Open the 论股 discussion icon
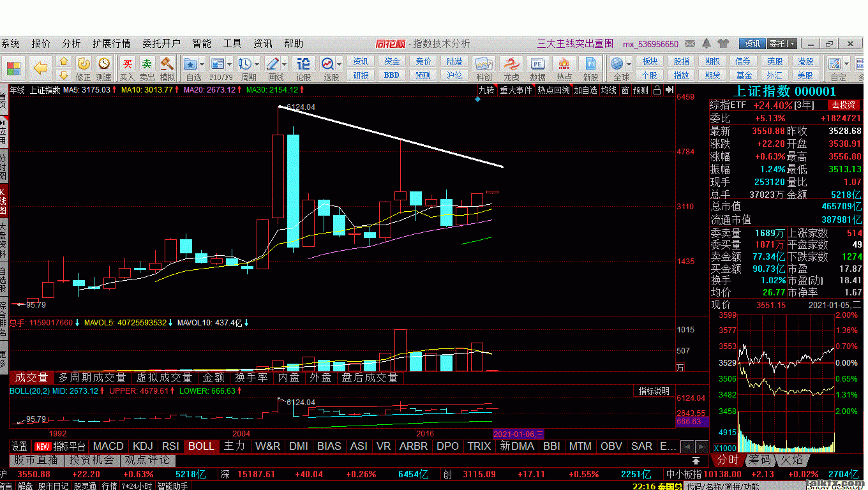 click(x=304, y=68)
